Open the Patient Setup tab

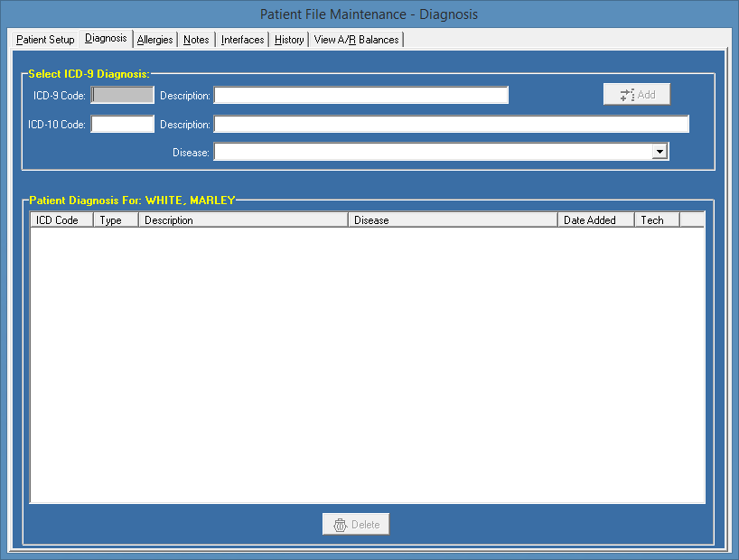(x=45, y=40)
